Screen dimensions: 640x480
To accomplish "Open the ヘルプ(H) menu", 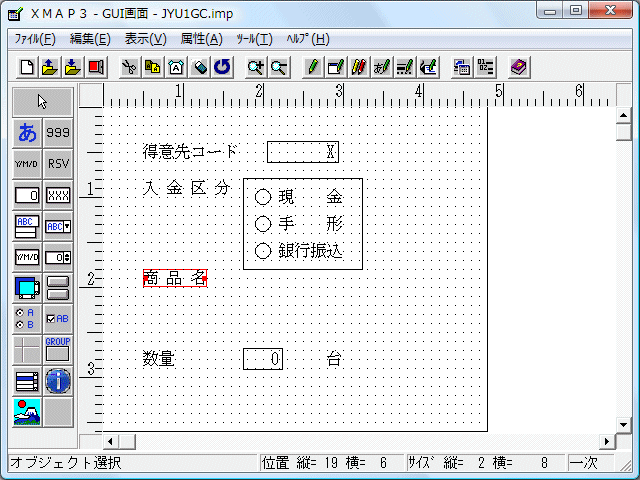I will (x=308, y=39).
